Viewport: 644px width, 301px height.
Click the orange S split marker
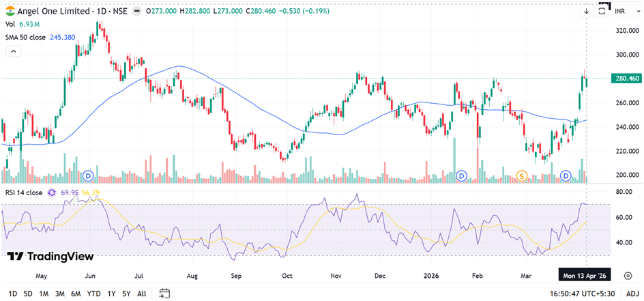coord(523,176)
